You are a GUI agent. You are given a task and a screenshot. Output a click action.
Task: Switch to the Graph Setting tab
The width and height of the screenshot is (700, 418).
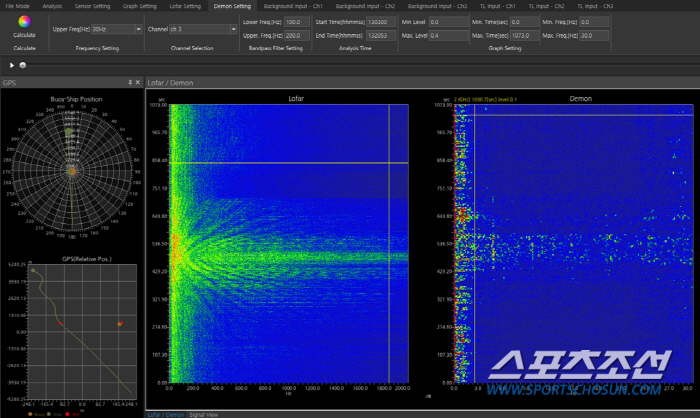tap(139, 6)
